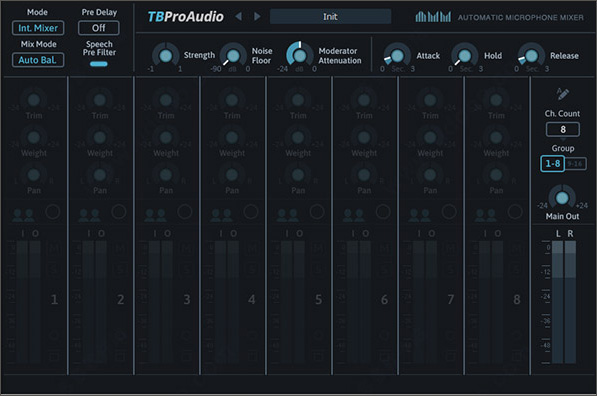Solo channel 2 with the S button
597x396 pixels.
120,270
